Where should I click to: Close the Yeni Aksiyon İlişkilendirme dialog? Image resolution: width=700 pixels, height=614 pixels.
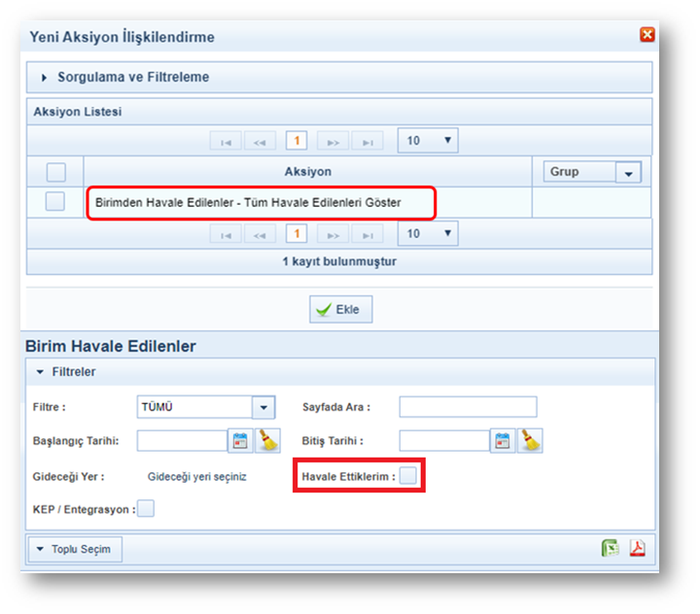coord(647,35)
